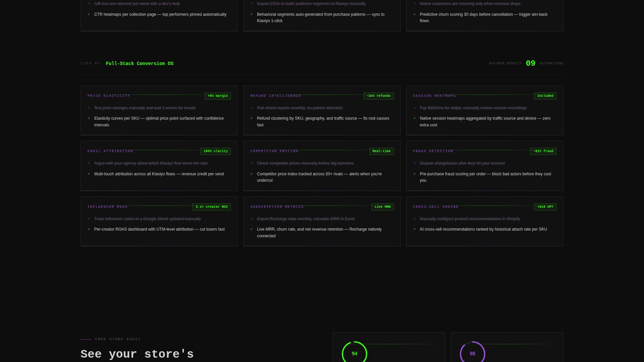Click the green check beside 'Native session heatmaps'
This screenshot has width=644, height=362.
[x=415, y=118]
